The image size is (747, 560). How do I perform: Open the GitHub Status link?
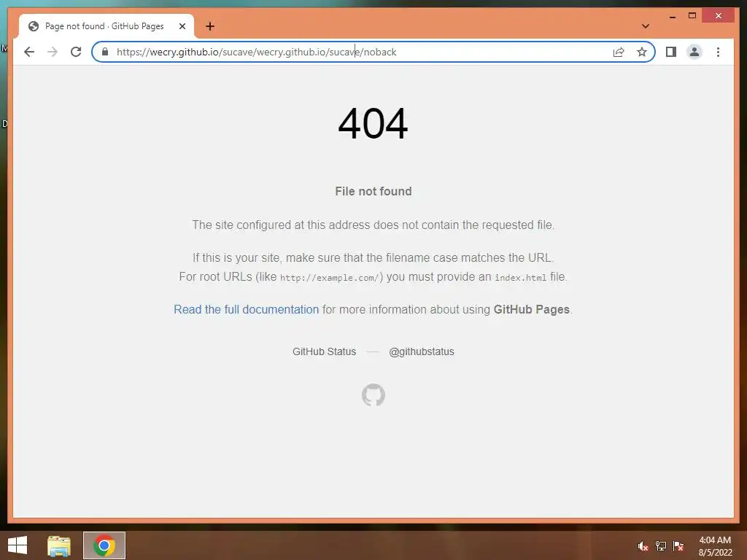click(x=325, y=351)
